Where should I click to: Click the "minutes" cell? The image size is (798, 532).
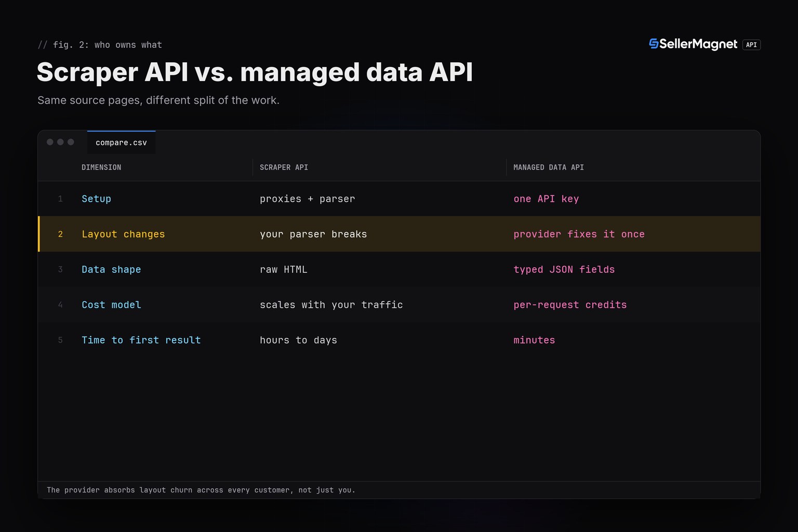534,340
